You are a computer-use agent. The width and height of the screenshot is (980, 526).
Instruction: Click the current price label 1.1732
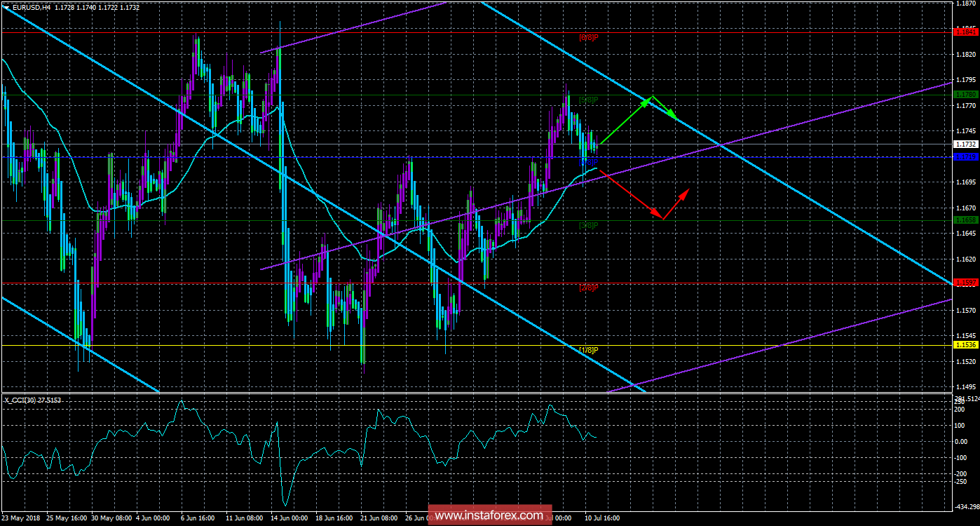click(965, 144)
